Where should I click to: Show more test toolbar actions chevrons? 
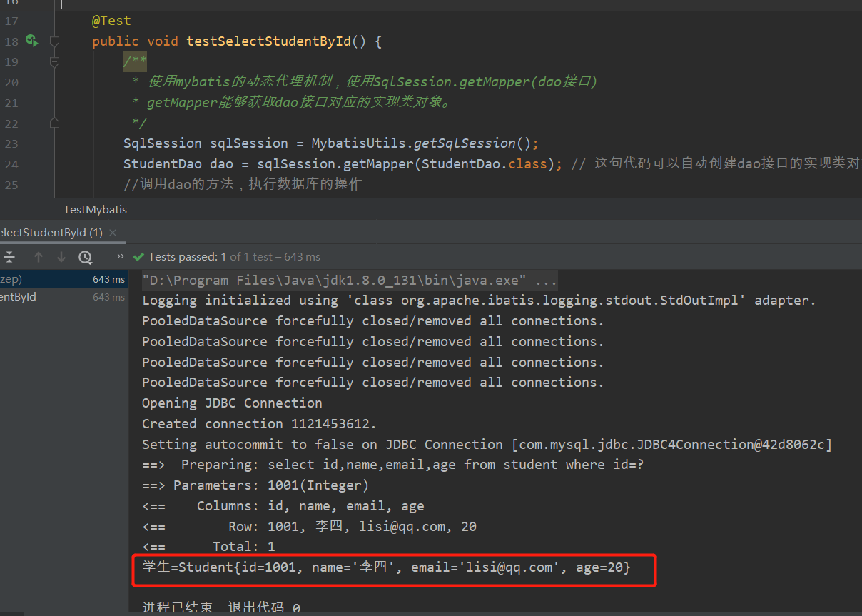tap(121, 256)
